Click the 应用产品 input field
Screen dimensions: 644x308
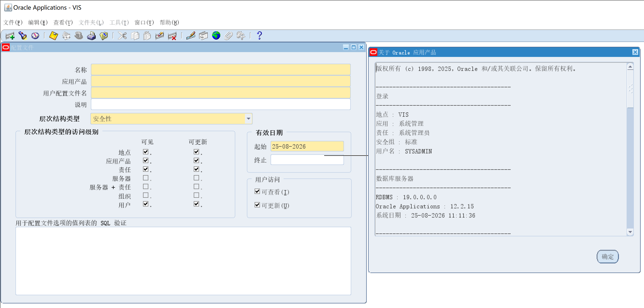221,81
